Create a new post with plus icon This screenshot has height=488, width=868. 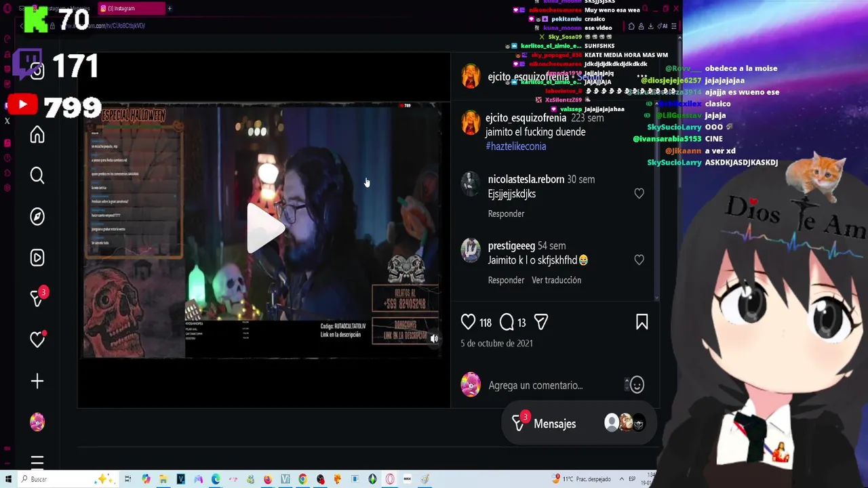(x=37, y=381)
